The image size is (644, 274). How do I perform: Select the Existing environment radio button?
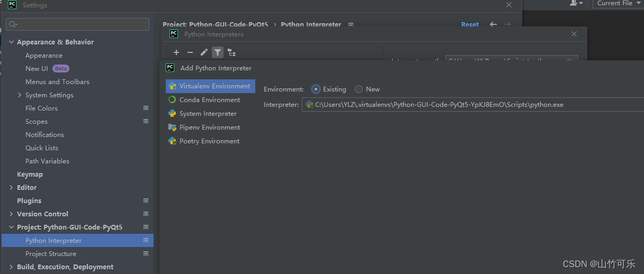click(x=316, y=89)
